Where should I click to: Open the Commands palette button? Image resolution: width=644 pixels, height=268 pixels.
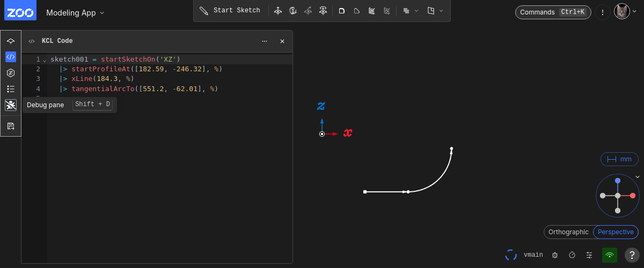[553, 12]
